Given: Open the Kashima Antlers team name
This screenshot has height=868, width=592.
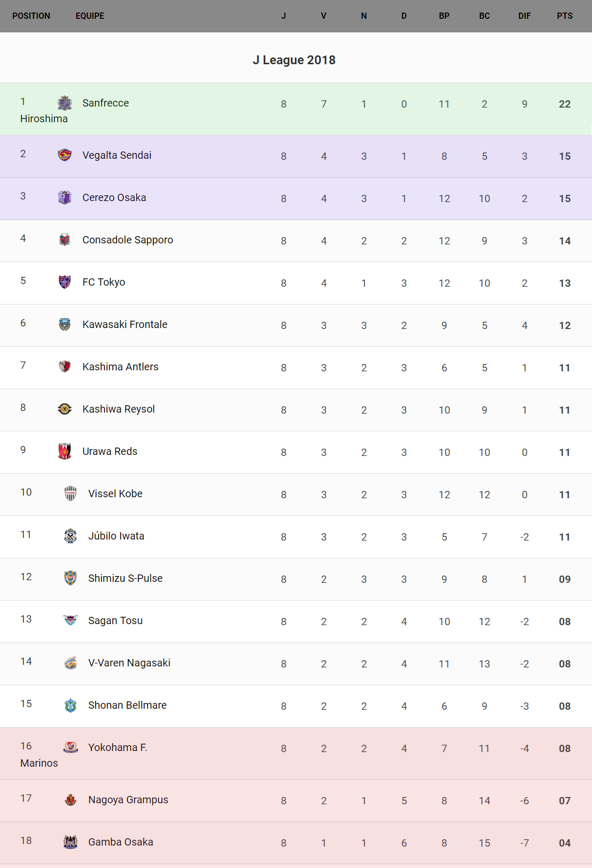Looking at the screenshot, I should pos(120,367).
